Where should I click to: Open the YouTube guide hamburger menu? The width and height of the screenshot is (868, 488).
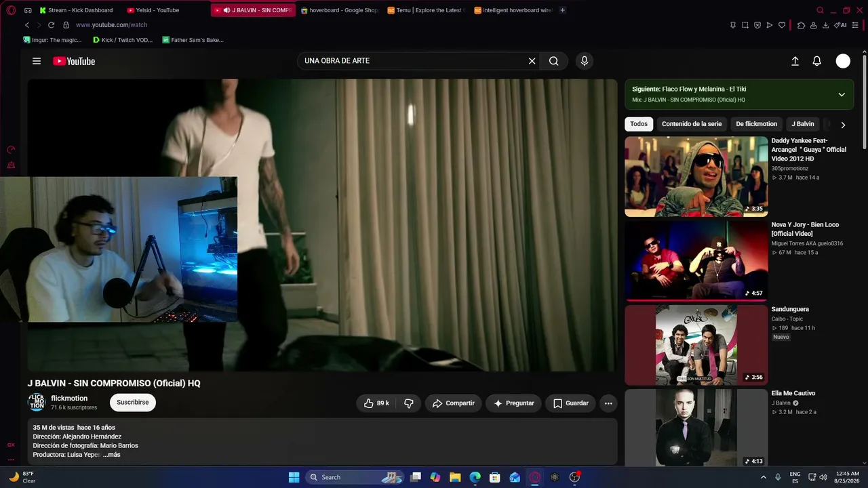tap(37, 61)
